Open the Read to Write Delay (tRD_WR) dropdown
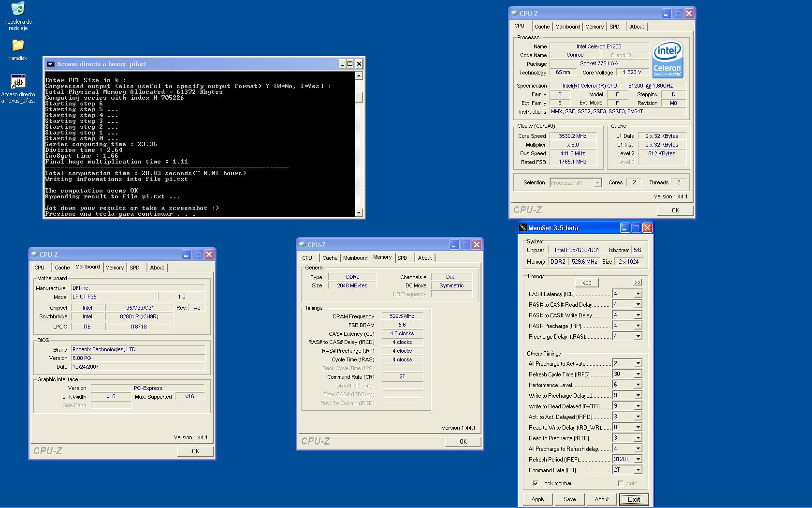The image size is (812, 508). pos(638,427)
